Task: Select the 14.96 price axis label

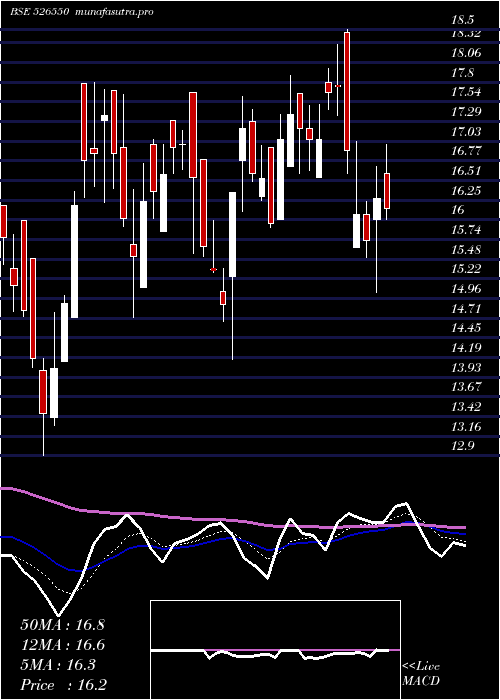Action: pos(467,288)
